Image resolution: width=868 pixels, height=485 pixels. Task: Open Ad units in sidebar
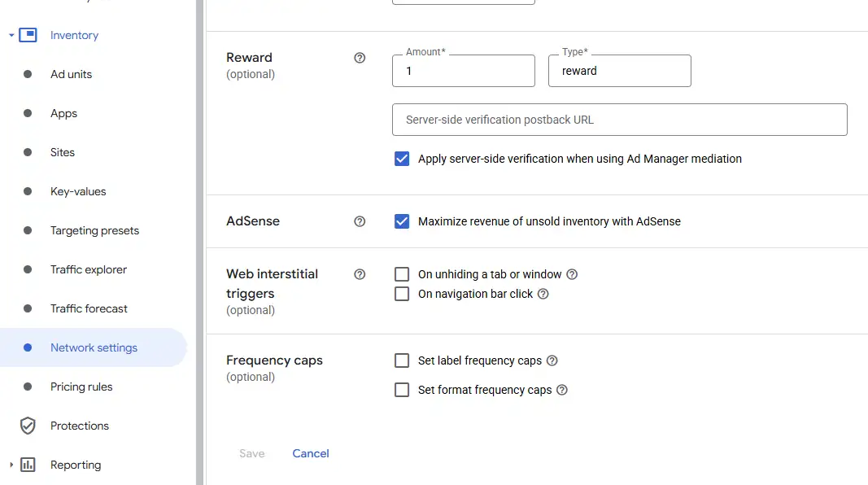(71, 74)
